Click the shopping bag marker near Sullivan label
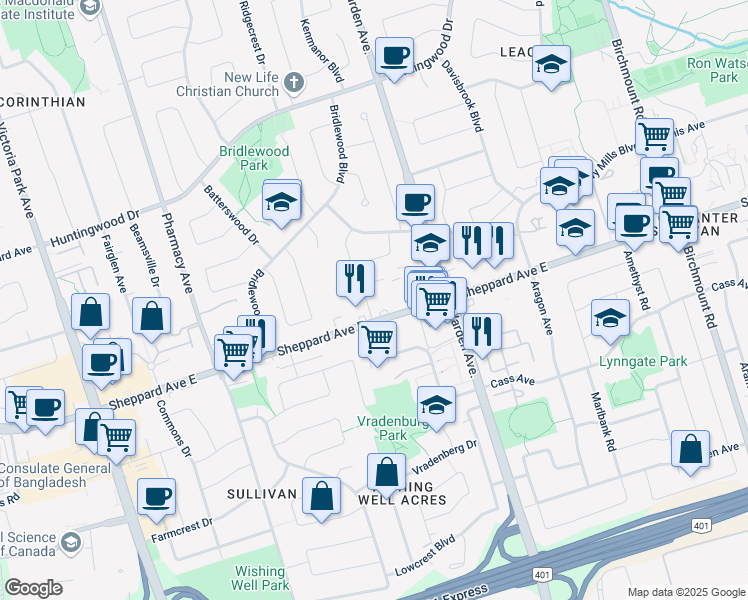The width and height of the screenshot is (748, 600). click(x=321, y=497)
